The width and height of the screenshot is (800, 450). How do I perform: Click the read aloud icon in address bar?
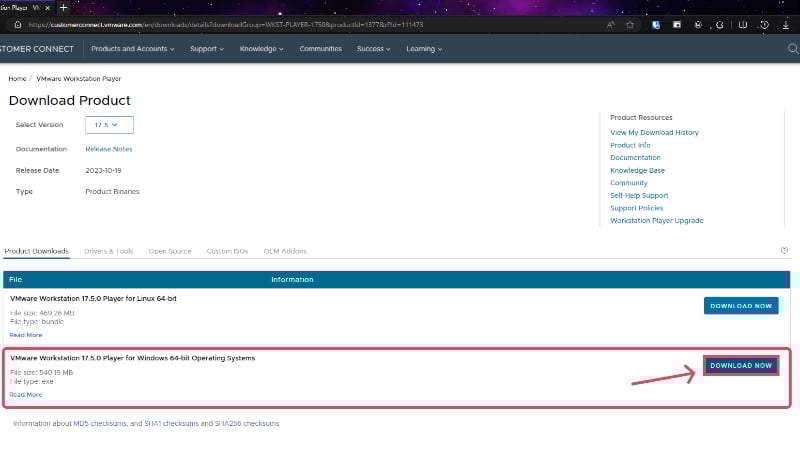[x=609, y=24]
